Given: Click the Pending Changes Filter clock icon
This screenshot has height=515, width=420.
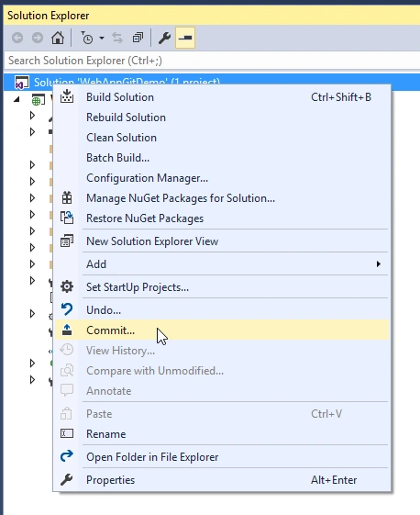Looking at the screenshot, I should [87, 39].
